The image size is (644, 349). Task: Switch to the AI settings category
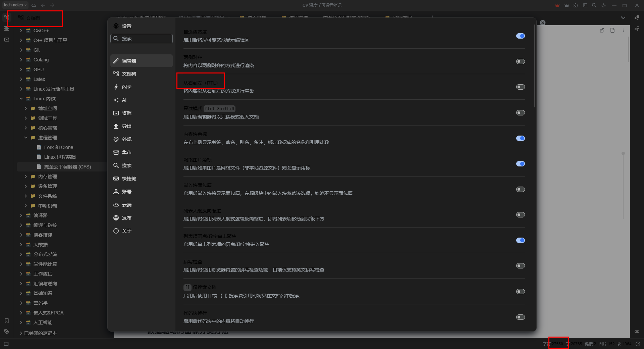coord(142,100)
